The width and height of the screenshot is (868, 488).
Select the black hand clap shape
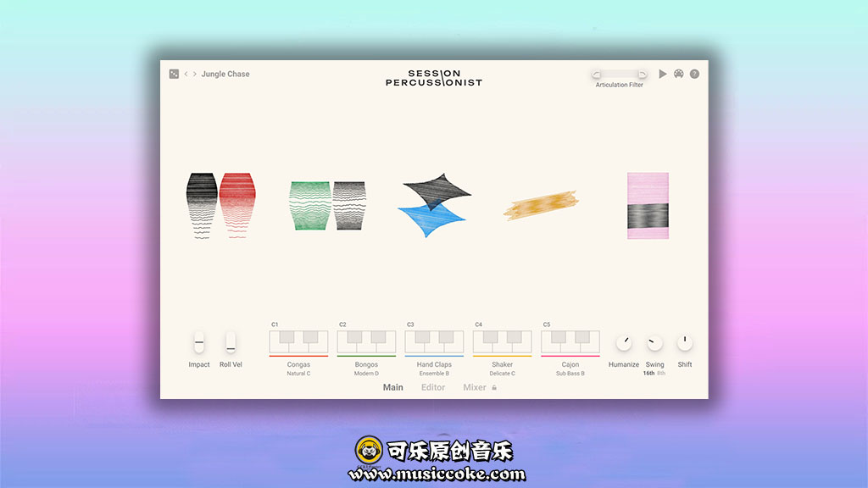pyautogui.click(x=437, y=191)
